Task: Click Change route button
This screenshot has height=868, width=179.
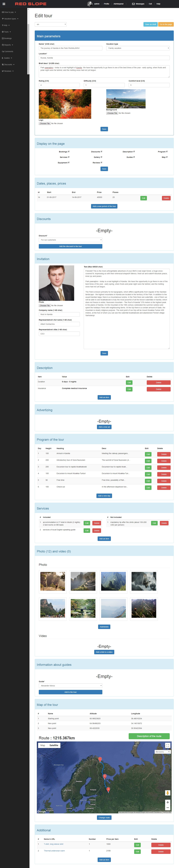Action: 104,818
